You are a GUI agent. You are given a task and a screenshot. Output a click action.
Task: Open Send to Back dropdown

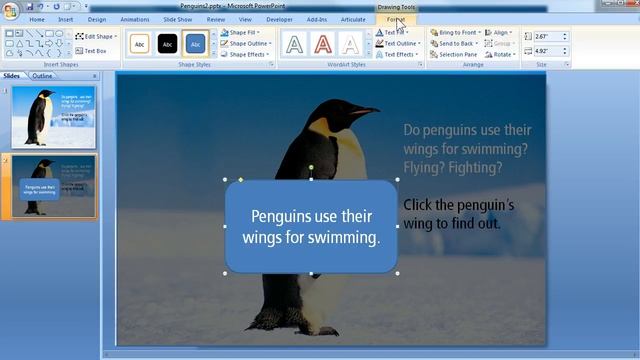coord(454,43)
